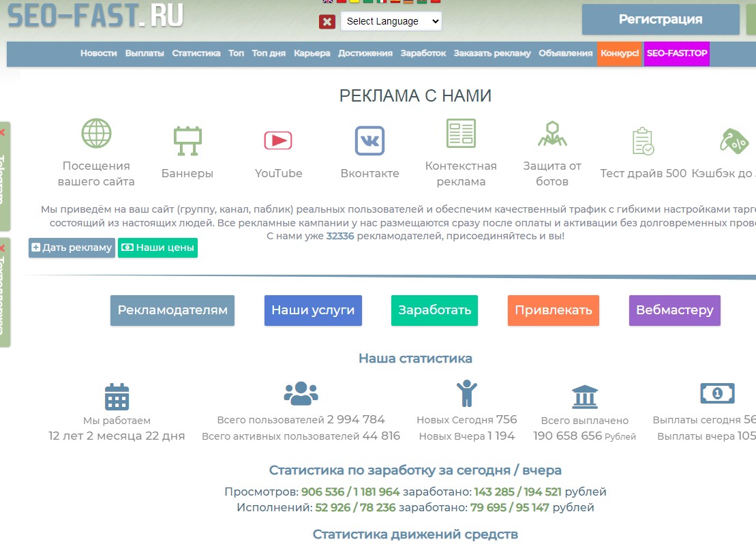Viewport: 756px width, 544px height.
Task: Click the Посещения вашего сайта label
Action: [x=96, y=174]
